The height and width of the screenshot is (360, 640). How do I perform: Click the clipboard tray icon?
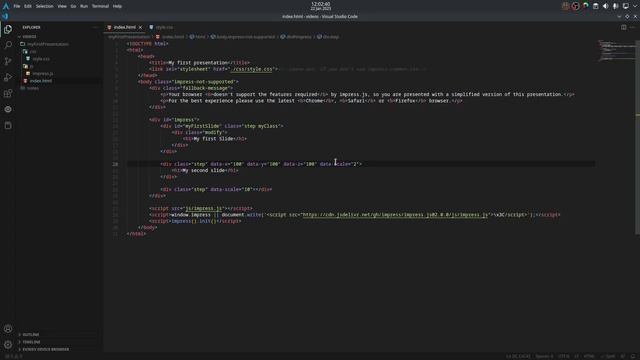click(596, 6)
